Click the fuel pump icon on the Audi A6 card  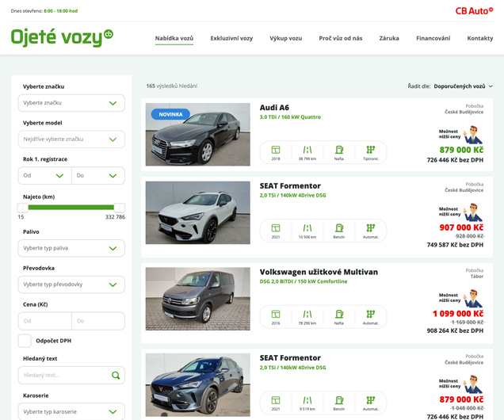(339, 150)
